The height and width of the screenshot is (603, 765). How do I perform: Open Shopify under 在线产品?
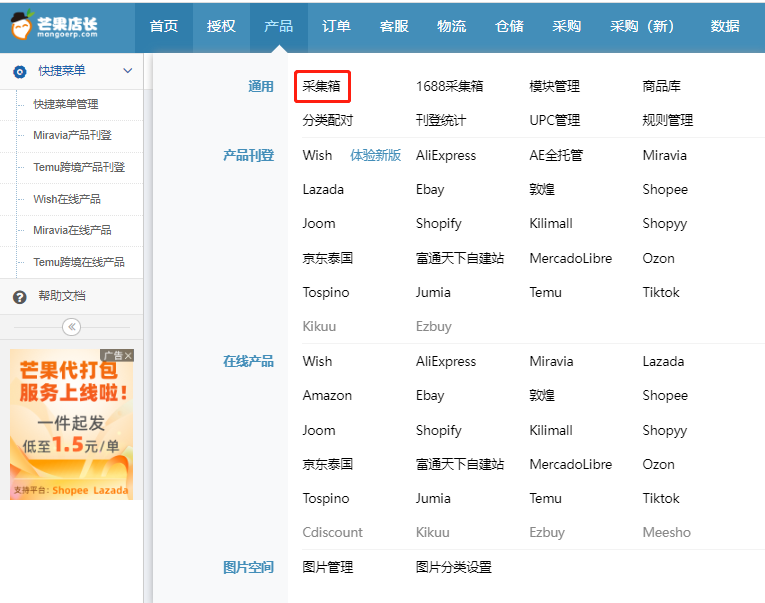pyautogui.click(x=439, y=430)
